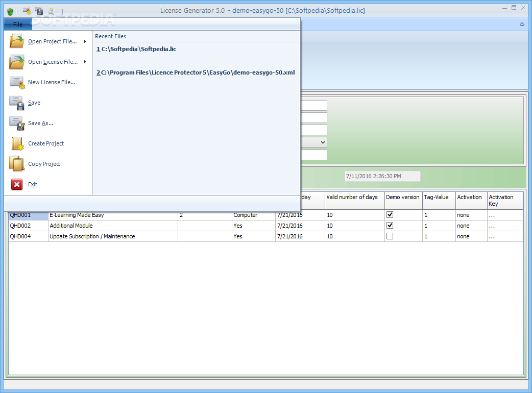Click the E-Learning Made Easy cell
Image resolution: width=532 pixels, height=393 pixels.
[113, 215]
